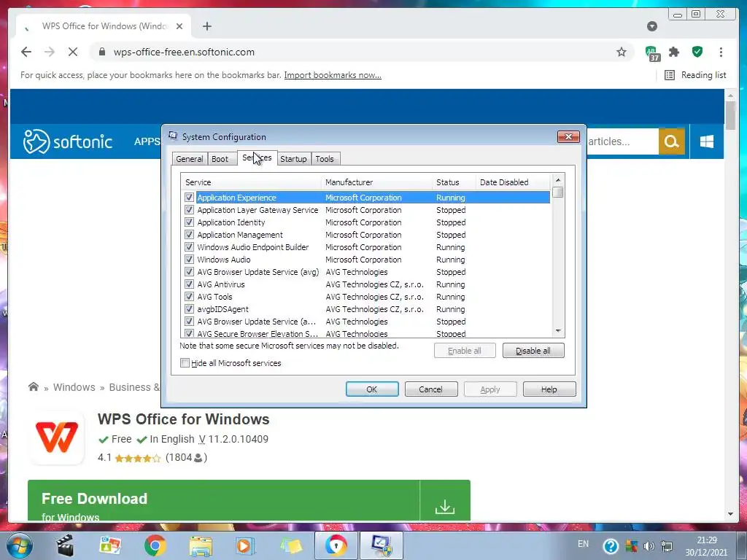
Task: Click the browser page scrollbar thumb
Action: [x=731, y=114]
